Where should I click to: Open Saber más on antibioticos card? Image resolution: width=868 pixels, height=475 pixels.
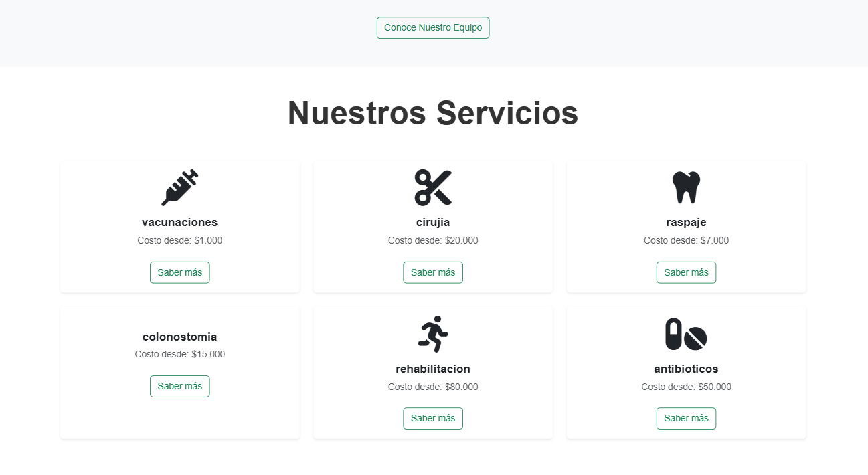(x=686, y=418)
